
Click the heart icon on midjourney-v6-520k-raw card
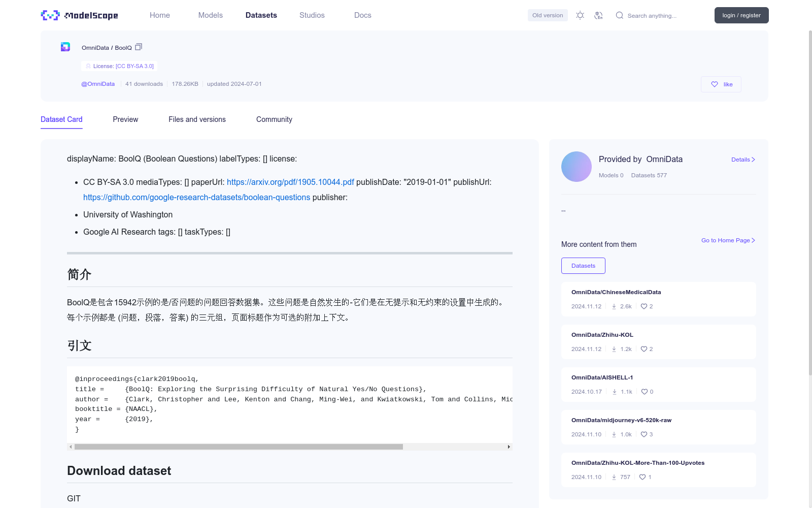[x=644, y=434]
